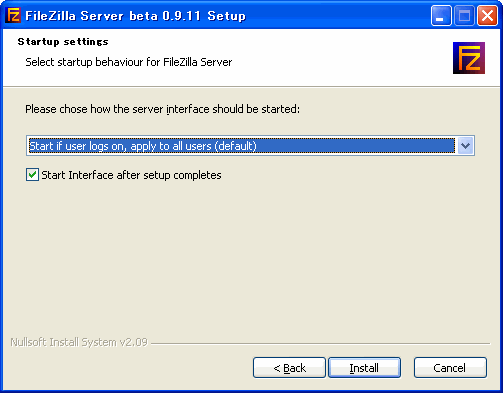
Task: Click the horizontal line beside Nullsoft branding
Action: pos(321,343)
